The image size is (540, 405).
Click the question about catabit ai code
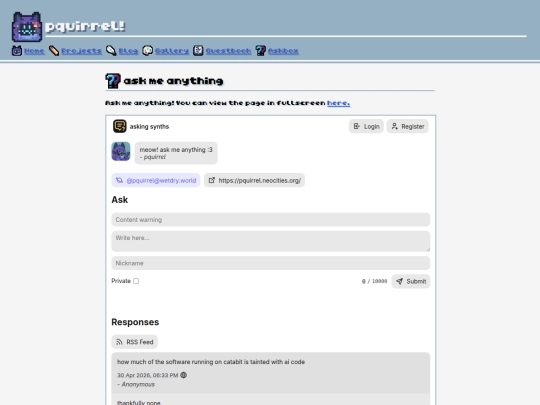click(x=211, y=362)
